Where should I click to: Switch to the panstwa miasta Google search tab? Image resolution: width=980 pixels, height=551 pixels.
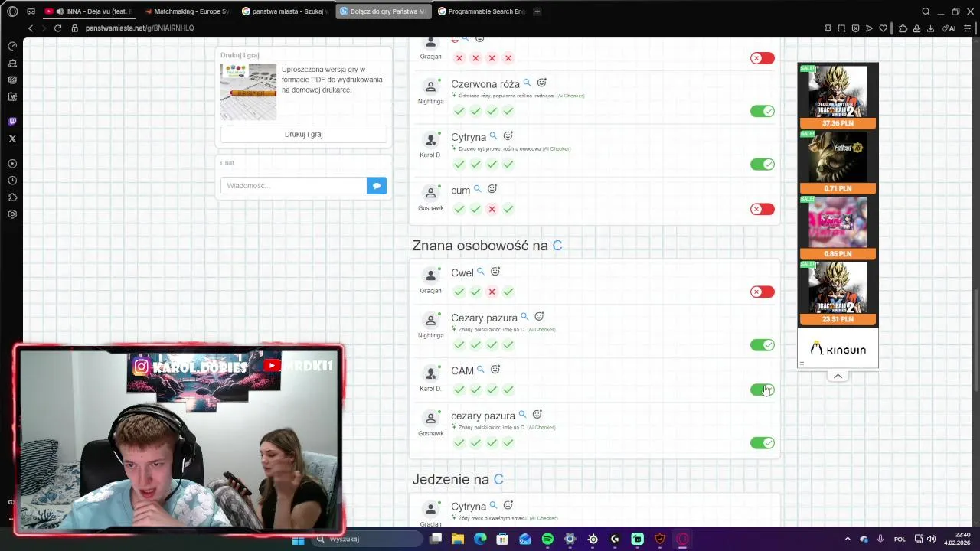click(285, 11)
